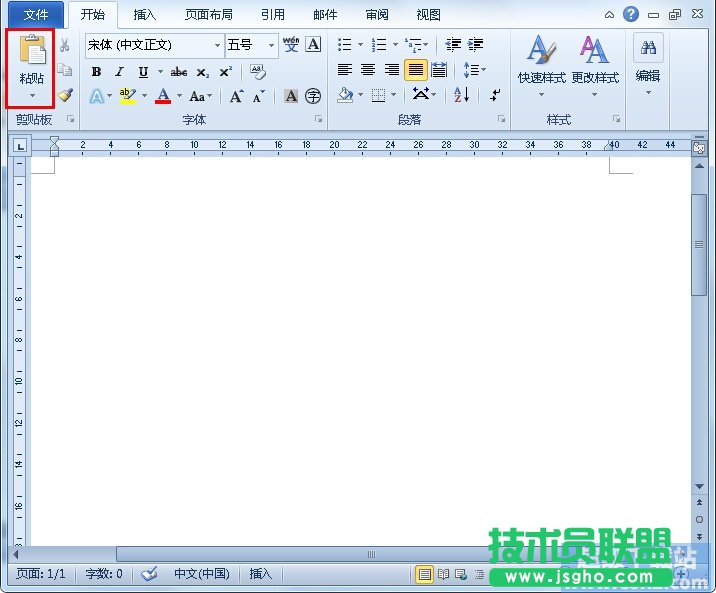
Task: Click the 文件 button
Action: click(x=36, y=15)
